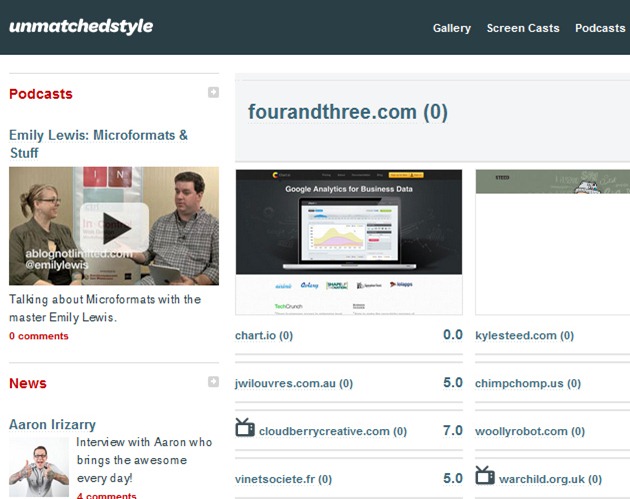
Task: Open the Aaron Irizarry news article
Action: (52, 424)
